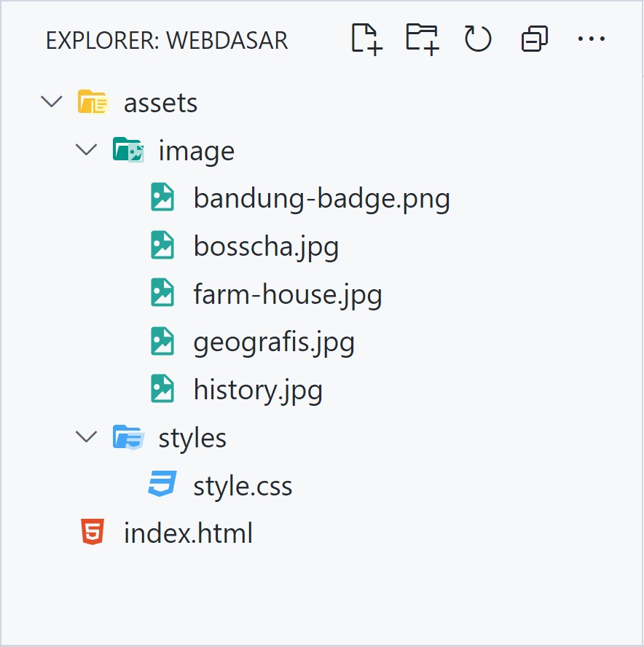Click the CSS icon beside style.css
This screenshot has width=644, height=647.
162,485
